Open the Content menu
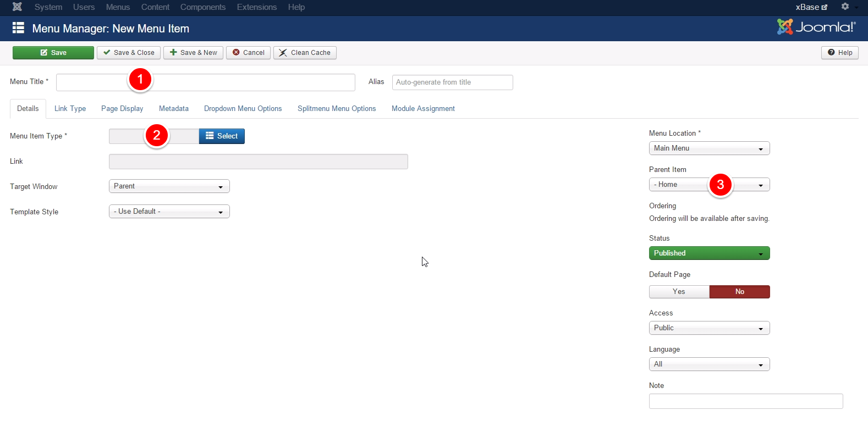 tap(155, 7)
